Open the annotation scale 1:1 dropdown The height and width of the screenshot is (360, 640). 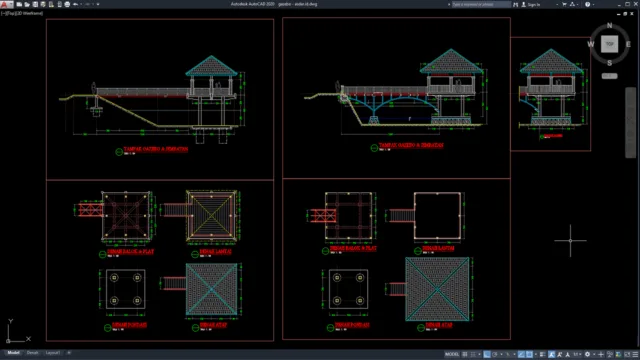(577, 355)
